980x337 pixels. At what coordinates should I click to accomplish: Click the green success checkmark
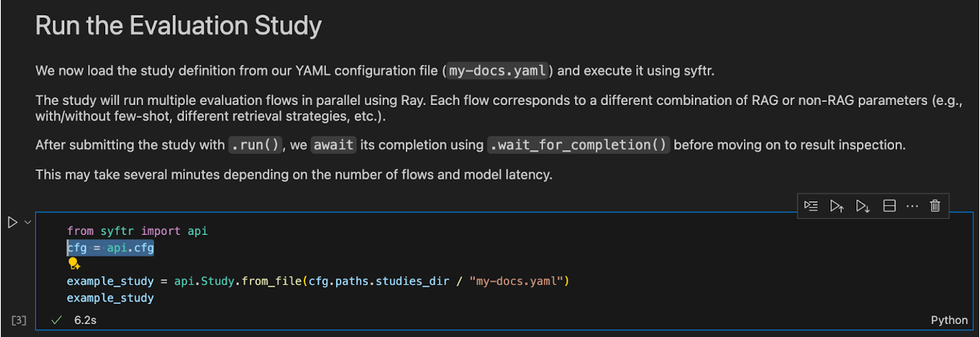click(x=56, y=319)
